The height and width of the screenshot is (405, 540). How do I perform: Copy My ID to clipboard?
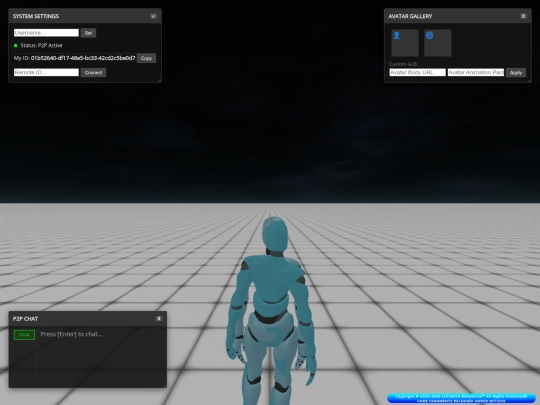(146, 58)
